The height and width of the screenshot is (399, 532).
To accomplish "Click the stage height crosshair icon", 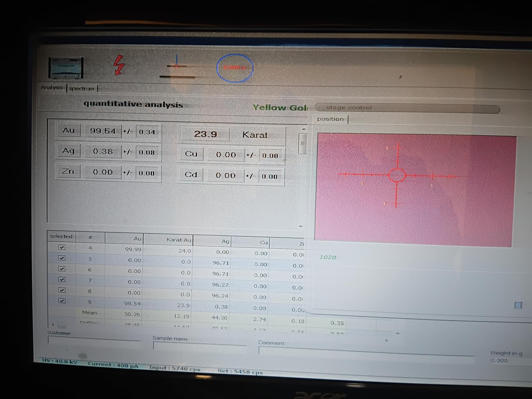I will [177, 67].
